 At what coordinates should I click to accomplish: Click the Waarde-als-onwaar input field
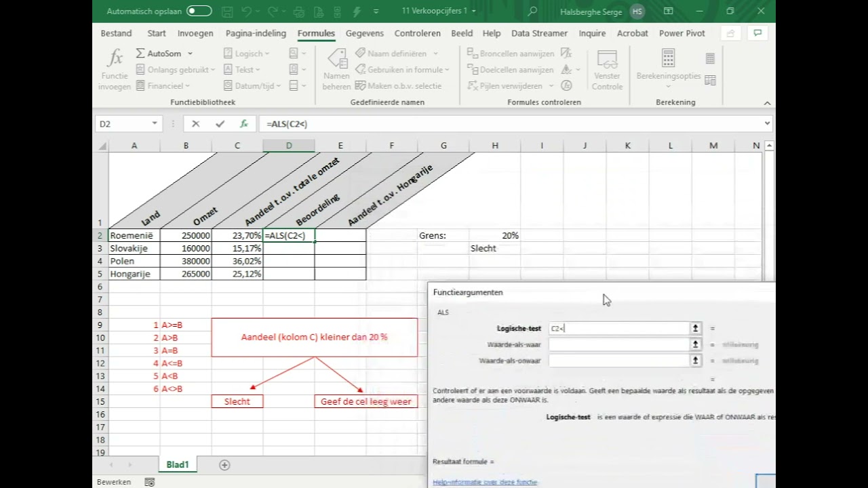(x=619, y=361)
